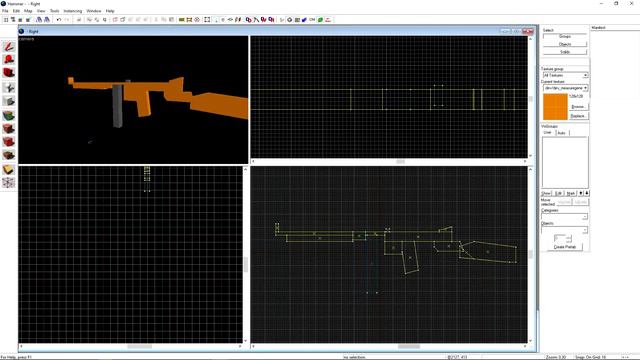Click the Hide Selected Objects icon

point(115,20)
